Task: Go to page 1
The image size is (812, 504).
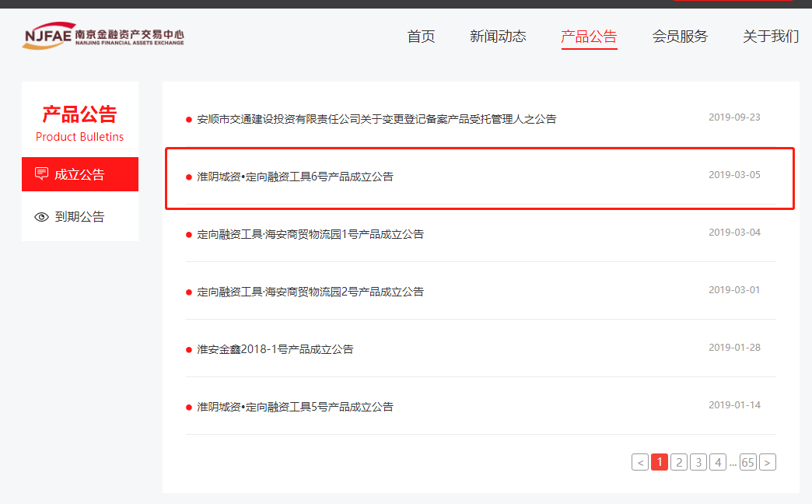Action: [660, 462]
